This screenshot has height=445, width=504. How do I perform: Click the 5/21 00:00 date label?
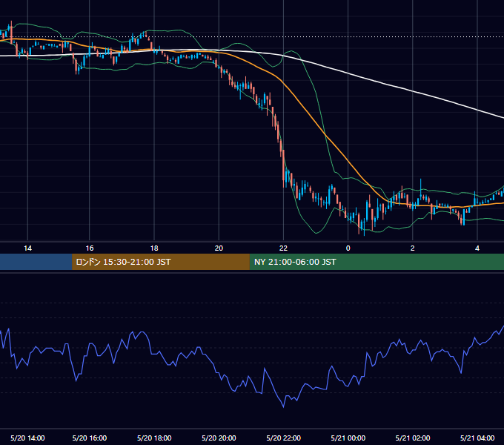click(x=348, y=438)
